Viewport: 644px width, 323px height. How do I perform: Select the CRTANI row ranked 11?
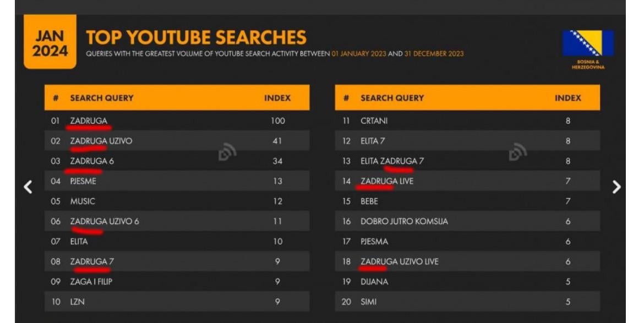pos(467,121)
